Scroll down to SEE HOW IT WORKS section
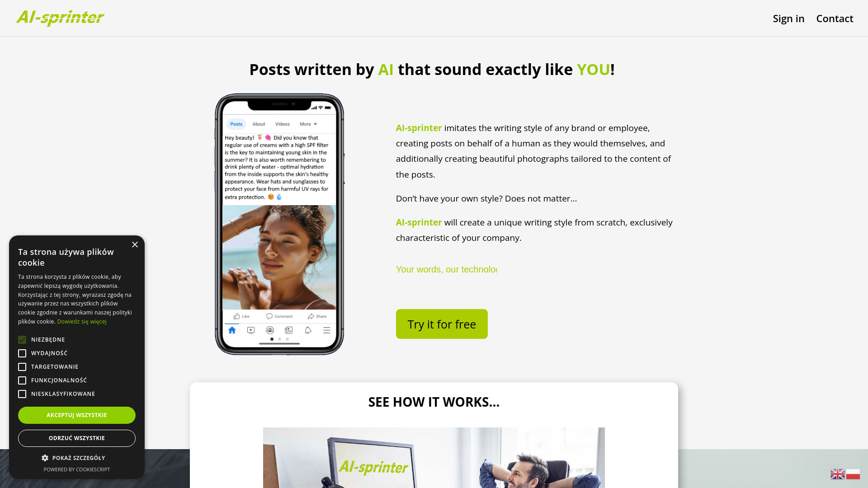Screen dimensions: 868x488 point(434,402)
